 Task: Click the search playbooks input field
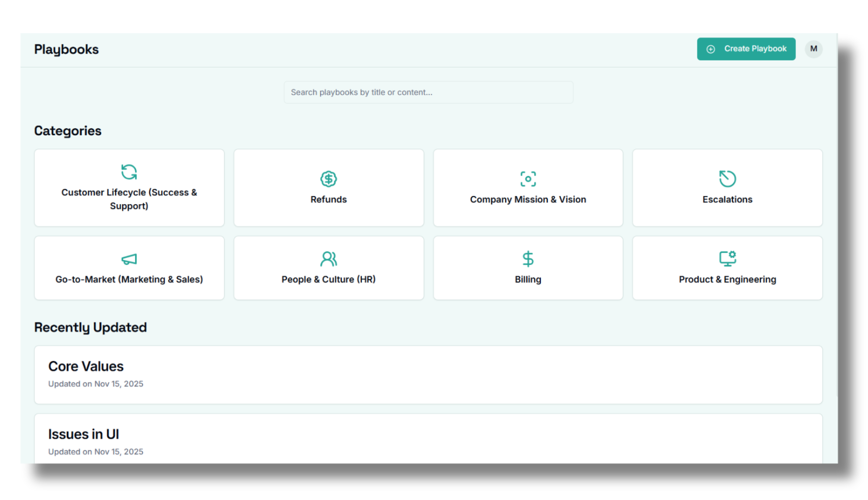click(428, 92)
